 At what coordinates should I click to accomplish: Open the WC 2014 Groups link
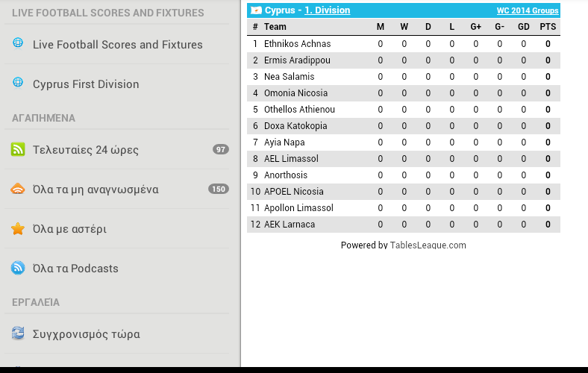point(528,10)
